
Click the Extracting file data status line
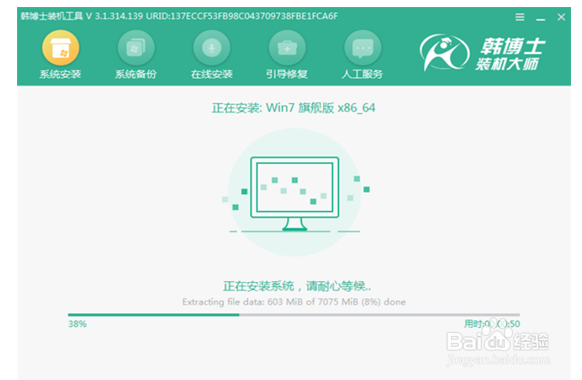(x=294, y=302)
